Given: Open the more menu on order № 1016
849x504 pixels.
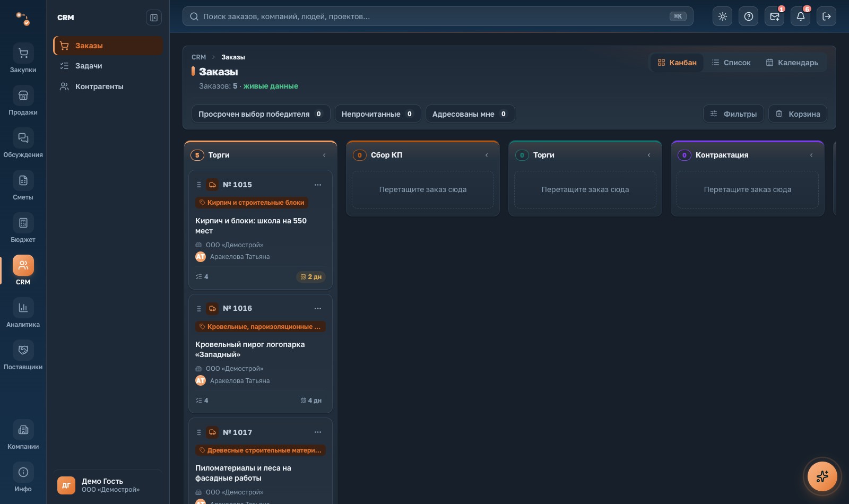Looking at the screenshot, I should pyautogui.click(x=318, y=308).
